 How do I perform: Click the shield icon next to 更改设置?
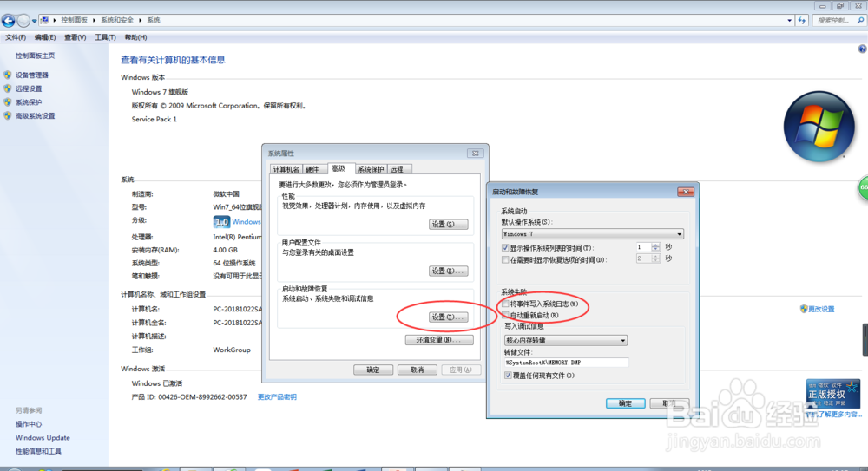(x=803, y=309)
